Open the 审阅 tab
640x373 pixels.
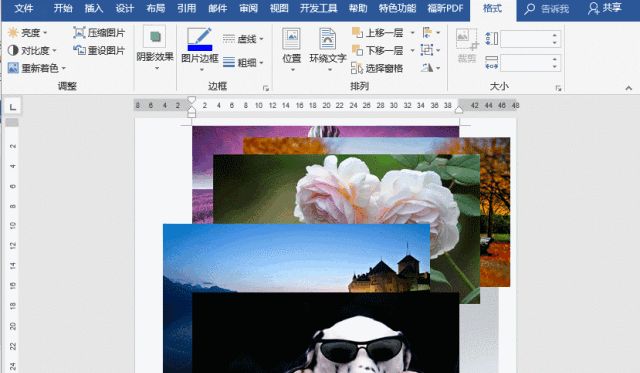(x=248, y=8)
